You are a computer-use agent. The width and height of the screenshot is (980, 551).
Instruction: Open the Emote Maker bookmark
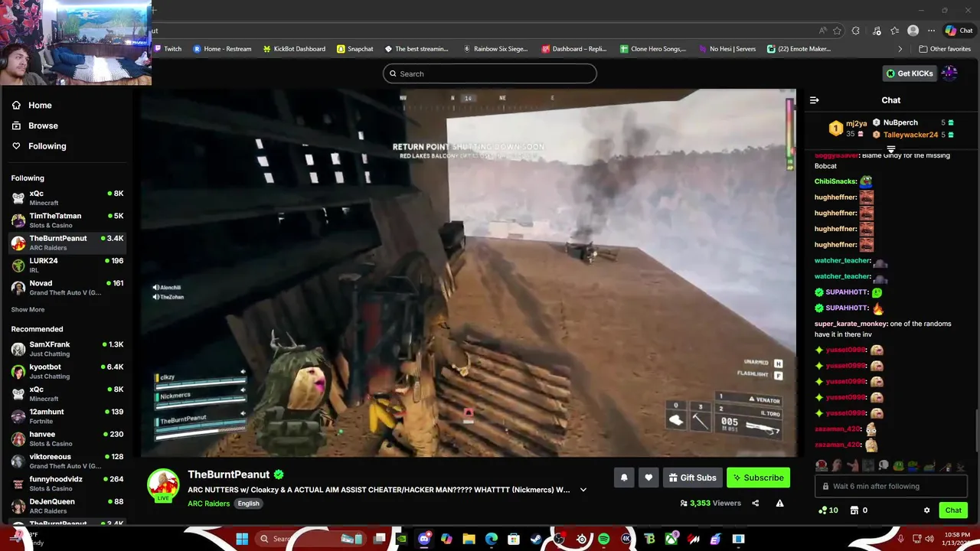(x=799, y=49)
